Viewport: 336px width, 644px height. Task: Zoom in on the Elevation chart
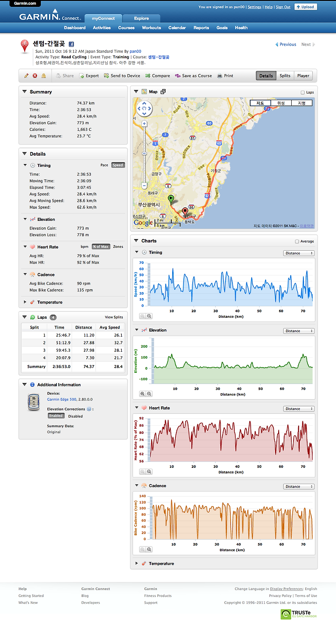[x=143, y=394]
